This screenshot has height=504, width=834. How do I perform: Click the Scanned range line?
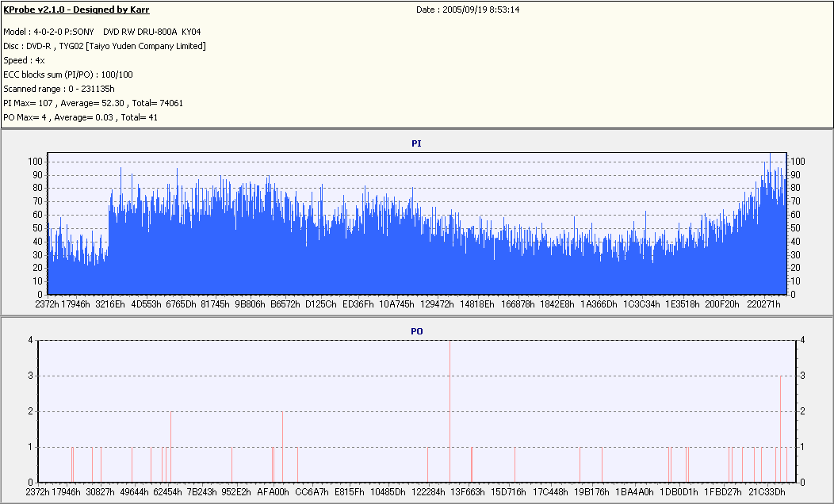pyautogui.click(x=59, y=89)
